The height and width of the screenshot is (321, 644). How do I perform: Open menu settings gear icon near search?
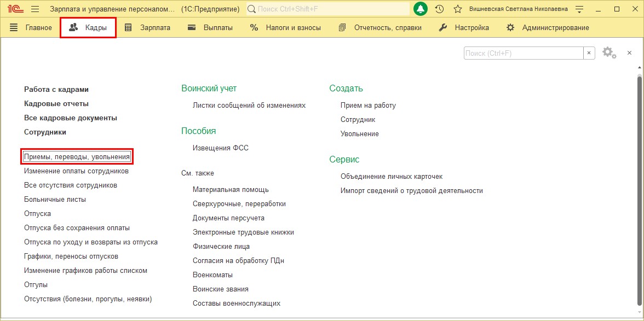[x=609, y=53]
